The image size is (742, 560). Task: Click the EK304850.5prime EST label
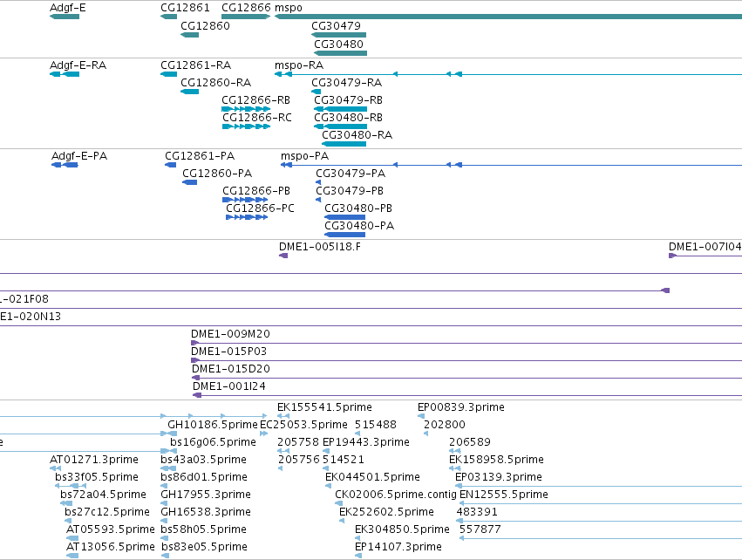coord(402,529)
